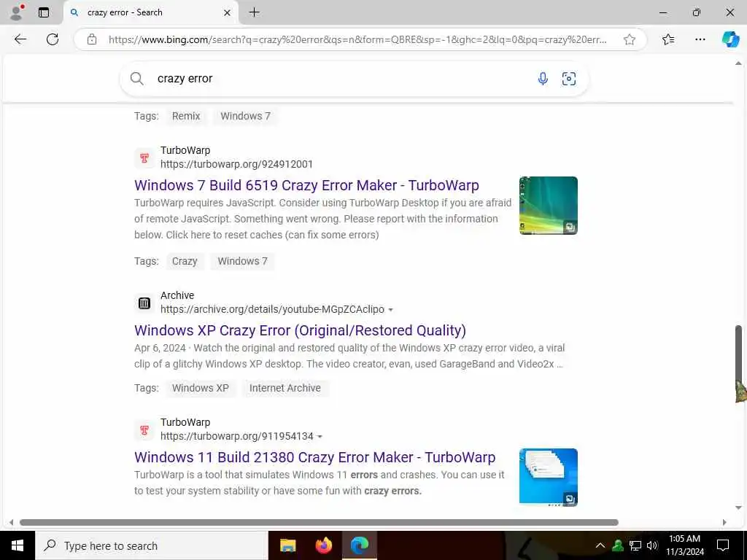
Task: Expand the turbowarp.org/911954134 dropdown arrow
Action: click(x=320, y=437)
